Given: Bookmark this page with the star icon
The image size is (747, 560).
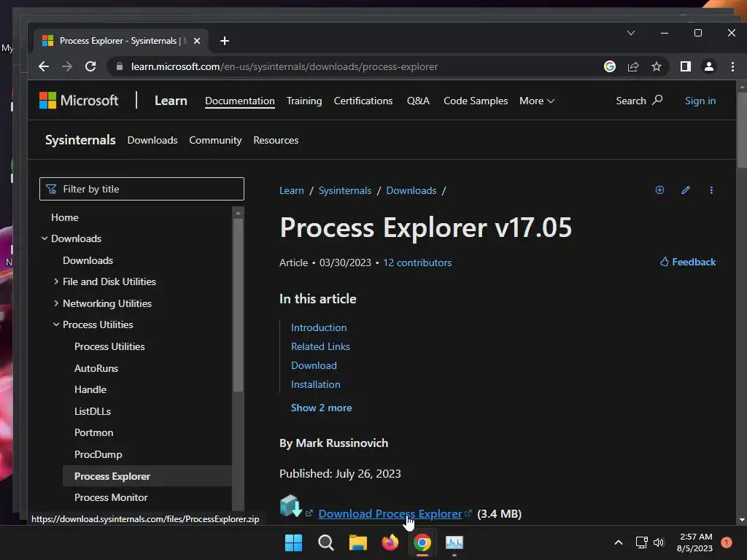Looking at the screenshot, I should pyautogui.click(x=657, y=66).
